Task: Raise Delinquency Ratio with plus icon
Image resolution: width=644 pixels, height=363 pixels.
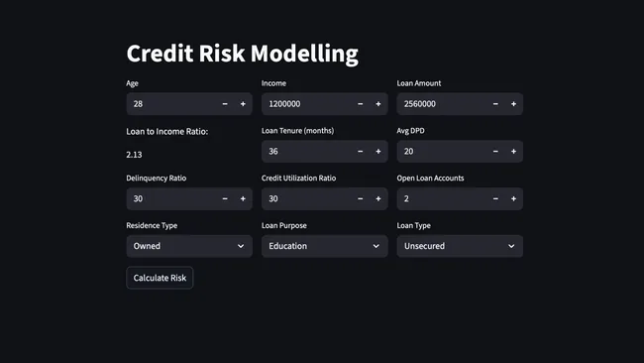Action: tap(243, 199)
